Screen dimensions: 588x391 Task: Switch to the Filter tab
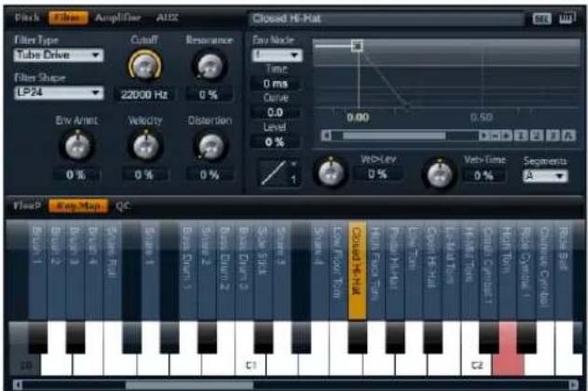click(68, 18)
